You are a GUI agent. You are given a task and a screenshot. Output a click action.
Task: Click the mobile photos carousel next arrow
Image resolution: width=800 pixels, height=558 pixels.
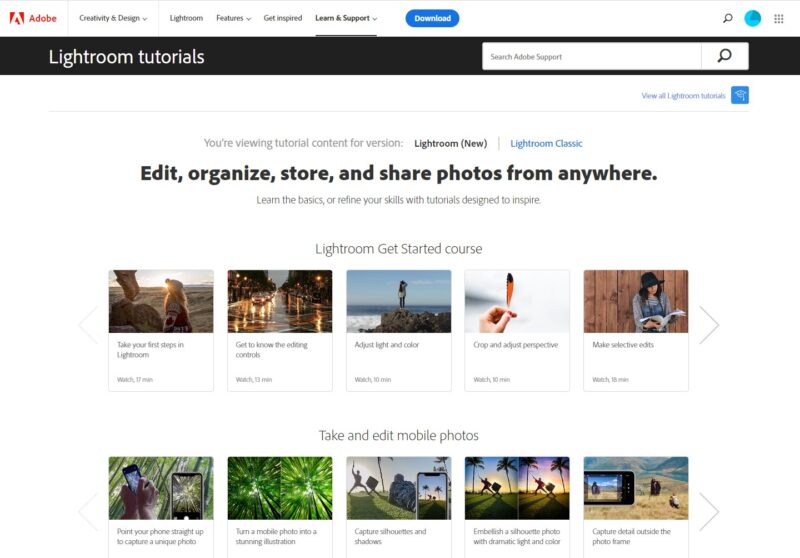tap(709, 512)
